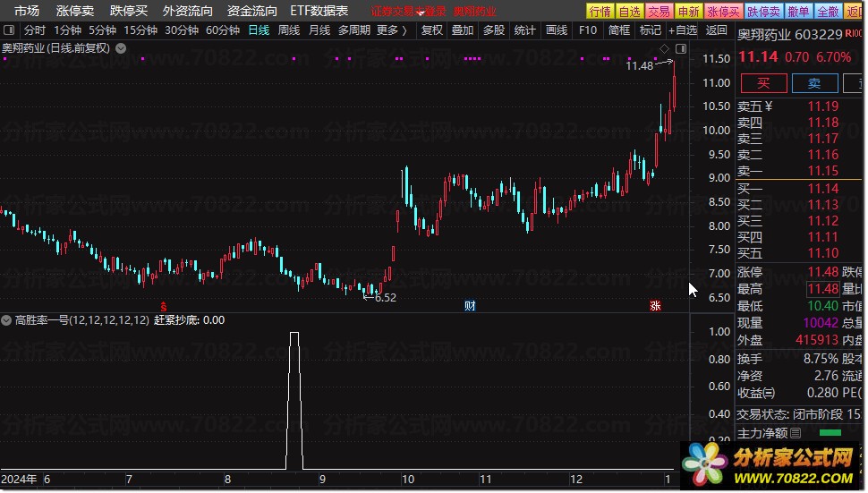Click the pink 交易 button

coord(659,11)
